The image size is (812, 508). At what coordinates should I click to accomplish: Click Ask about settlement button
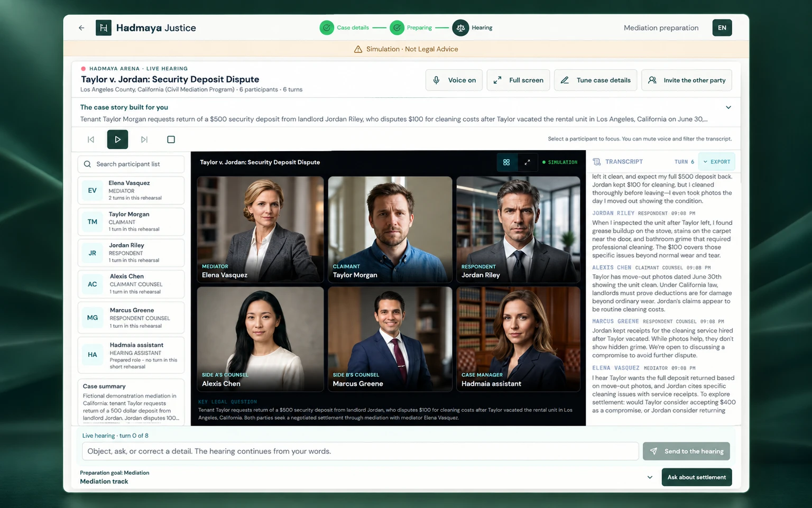coord(697,477)
